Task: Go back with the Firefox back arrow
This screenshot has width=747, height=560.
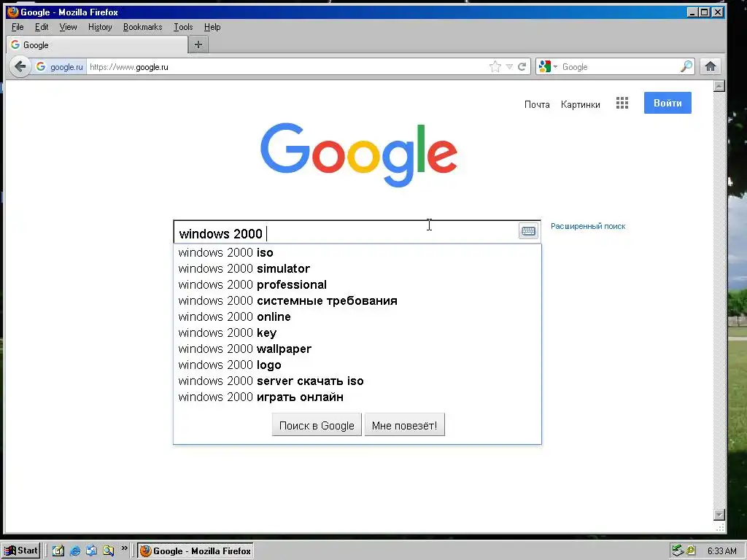Action: 20,66
